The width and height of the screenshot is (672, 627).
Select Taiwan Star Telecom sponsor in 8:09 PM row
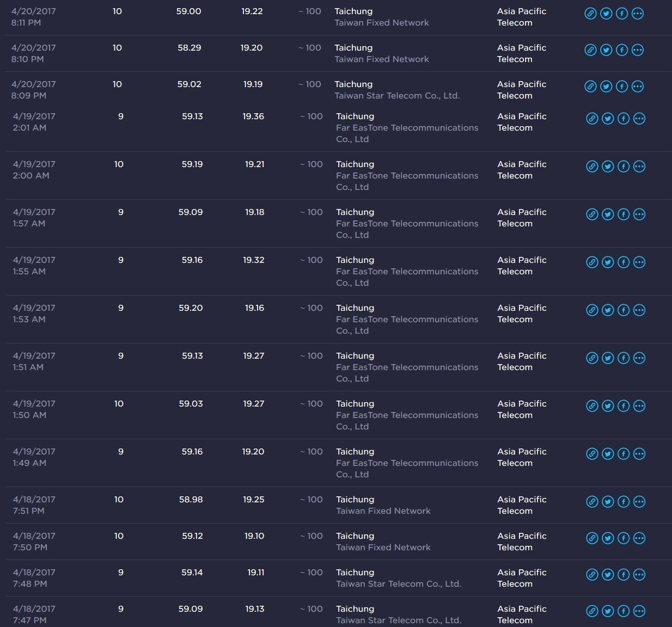point(397,96)
